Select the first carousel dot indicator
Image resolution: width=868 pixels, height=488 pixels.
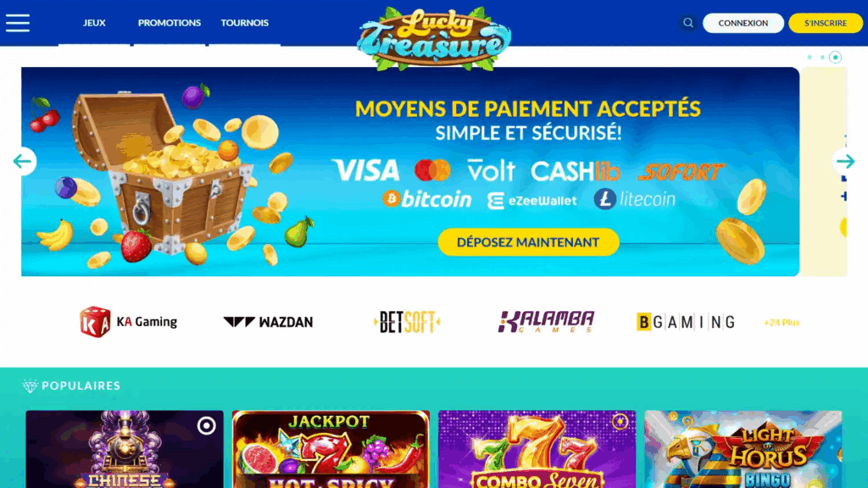click(810, 58)
